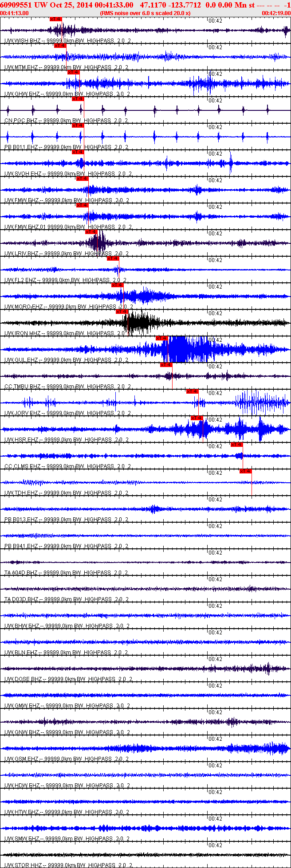Select the UW.WISH BHZ station label
This screenshot has height=868, width=291.
(67, 41)
